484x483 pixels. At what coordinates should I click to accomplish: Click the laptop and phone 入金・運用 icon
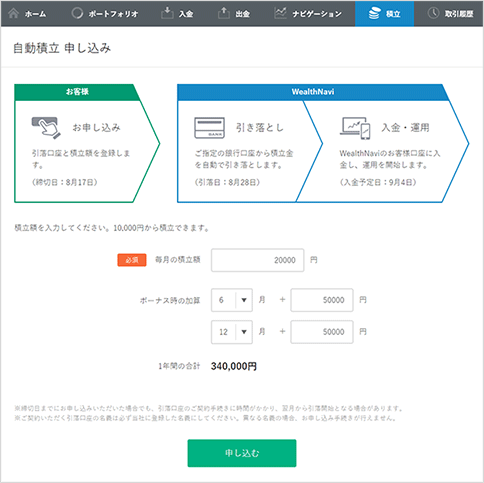click(x=355, y=128)
